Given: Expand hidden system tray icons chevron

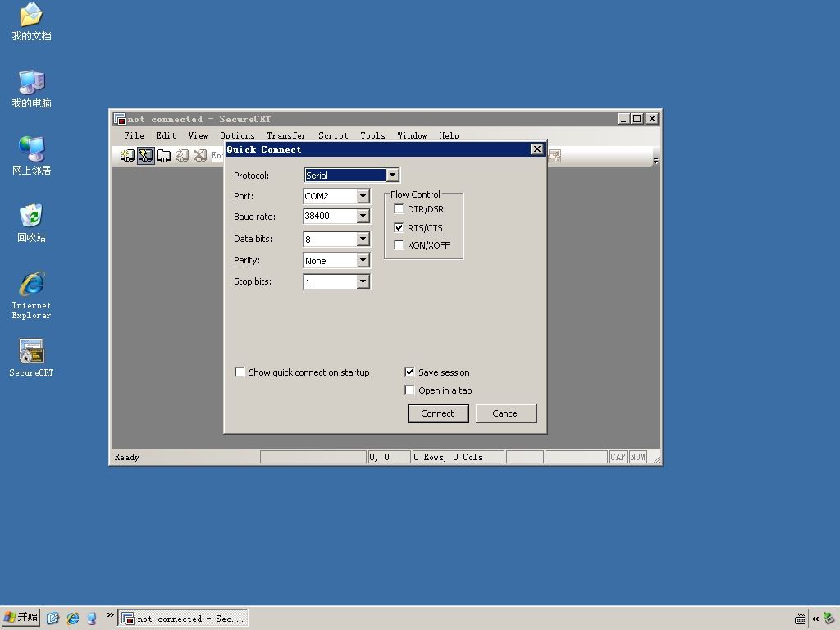Looking at the screenshot, I should pyautogui.click(x=815, y=619).
